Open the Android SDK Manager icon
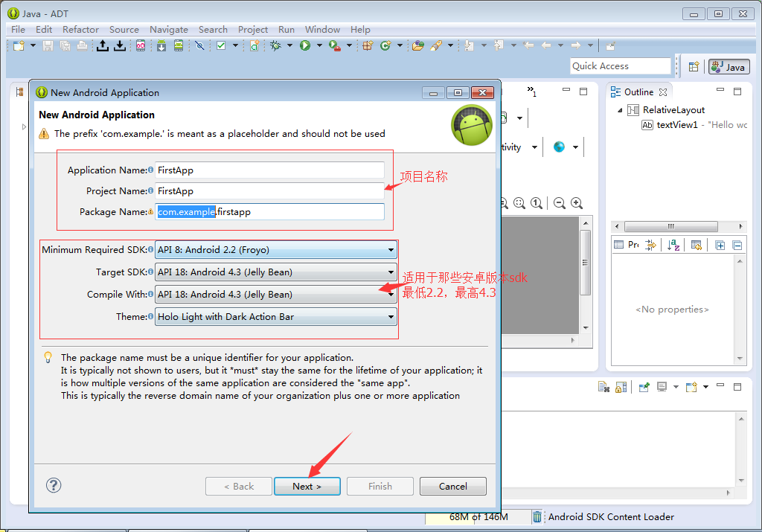The image size is (762, 532). [161, 46]
